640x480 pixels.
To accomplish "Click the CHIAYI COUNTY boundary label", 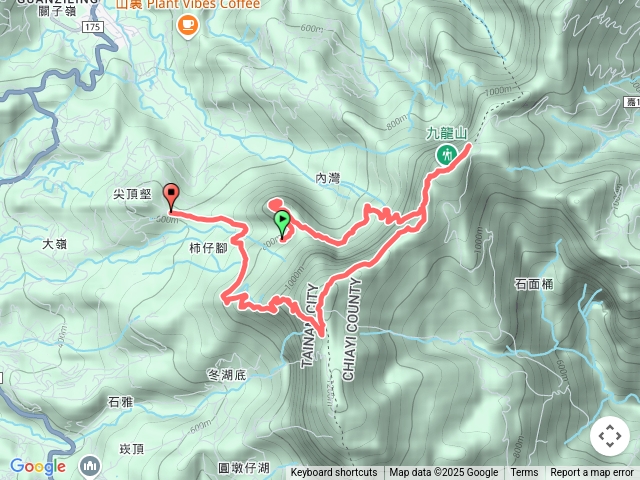I will [352, 329].
